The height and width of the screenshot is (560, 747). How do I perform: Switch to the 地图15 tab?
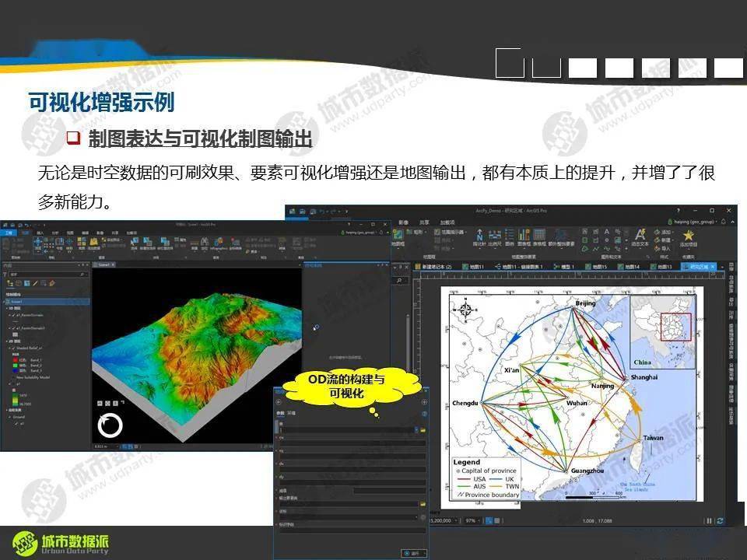coord(596,267)
